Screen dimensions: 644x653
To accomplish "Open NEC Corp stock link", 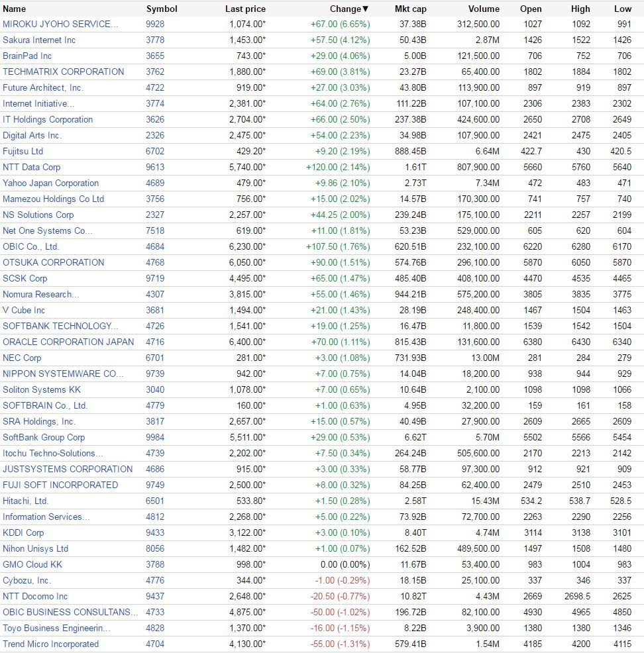I will (x=22, y=358).
